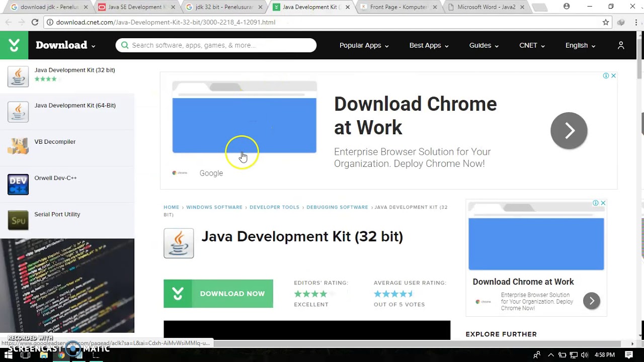Click the People icon in the taskbar

click(537, 355)
